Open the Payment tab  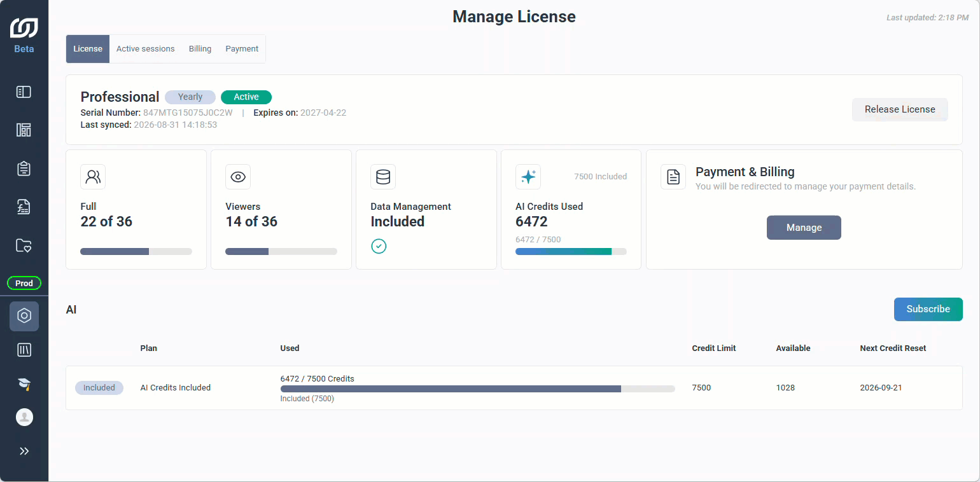pos(242,49)
